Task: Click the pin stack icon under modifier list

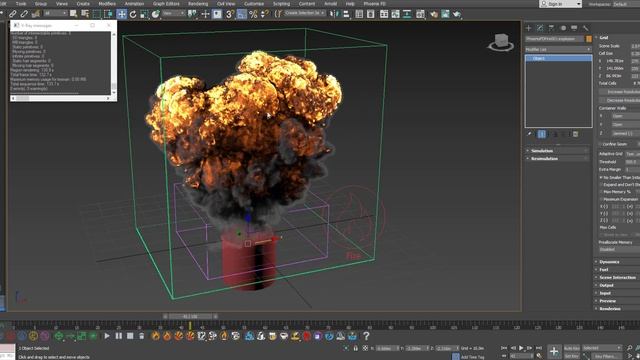Action: pos(529,134)
